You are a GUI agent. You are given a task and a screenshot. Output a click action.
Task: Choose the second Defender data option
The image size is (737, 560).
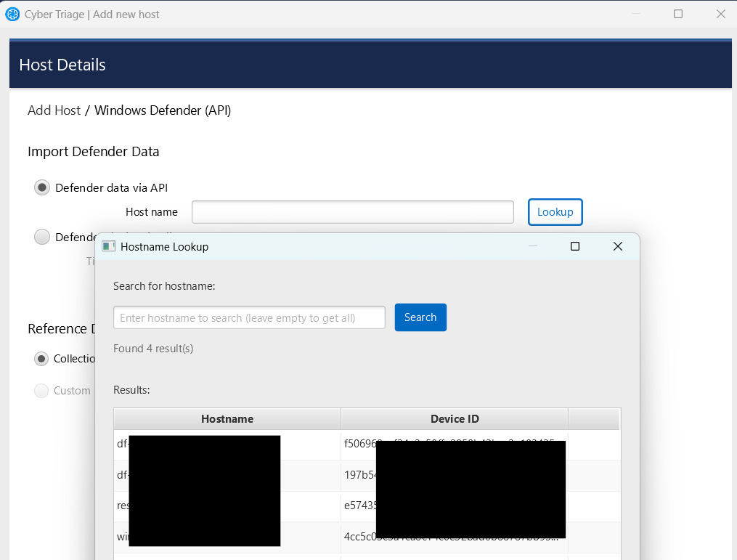(41, 236)
